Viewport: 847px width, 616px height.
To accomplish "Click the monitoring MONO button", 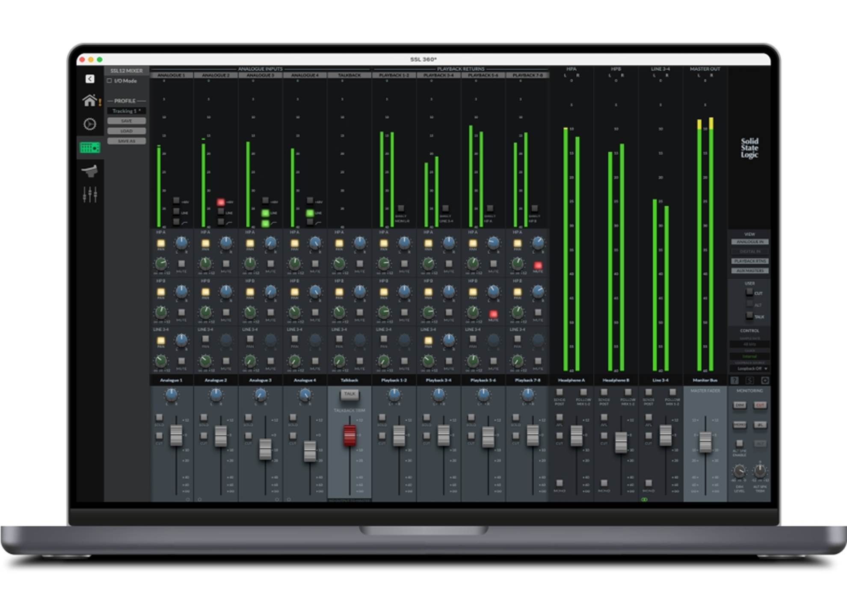I will tap(740, 424).
